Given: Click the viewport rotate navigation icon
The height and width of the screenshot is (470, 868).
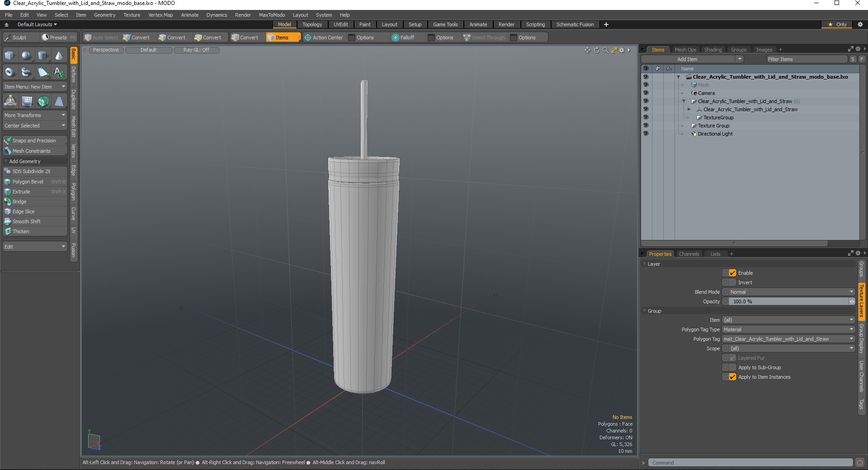Looking at the screenshot, I should tap(596, 50).
